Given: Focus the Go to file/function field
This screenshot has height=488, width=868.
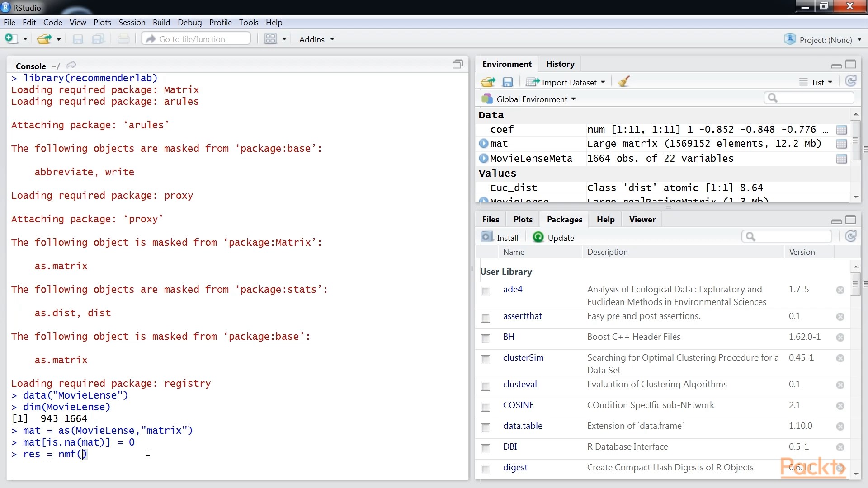Looking at the screenshot, I should [196, 39].
